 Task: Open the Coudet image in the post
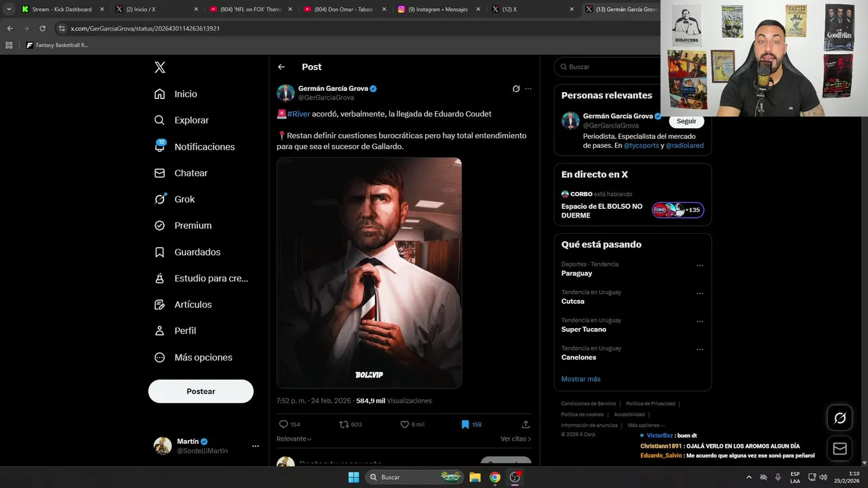click(369, 272)
